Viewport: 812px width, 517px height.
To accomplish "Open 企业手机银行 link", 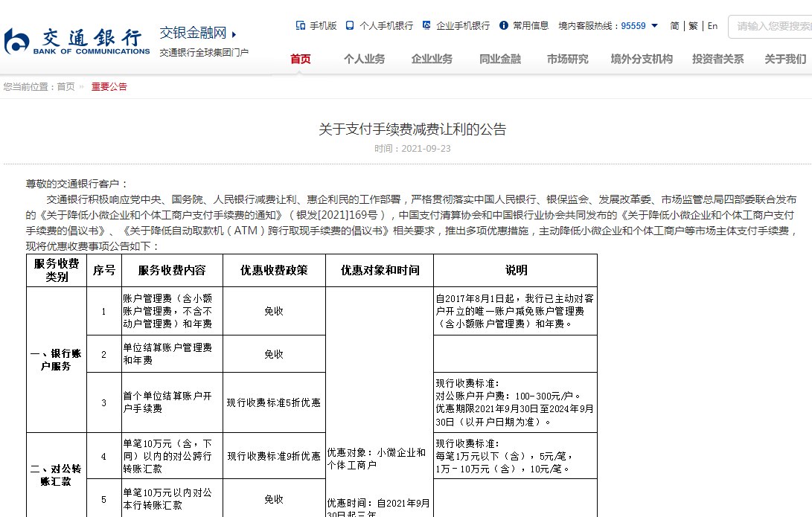I will [x=463, y=26].
